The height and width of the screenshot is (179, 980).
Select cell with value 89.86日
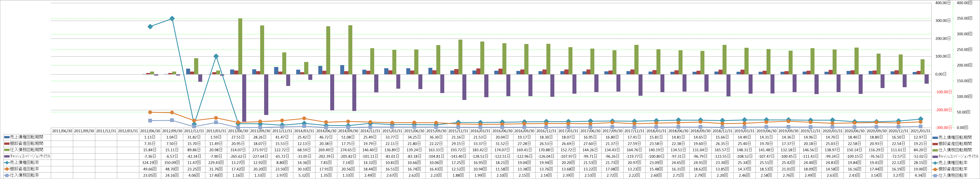click(194, 150)
